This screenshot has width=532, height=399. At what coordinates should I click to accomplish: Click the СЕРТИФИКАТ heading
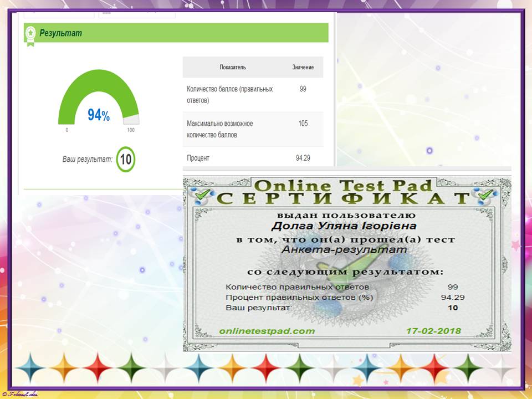click(343, 199)
